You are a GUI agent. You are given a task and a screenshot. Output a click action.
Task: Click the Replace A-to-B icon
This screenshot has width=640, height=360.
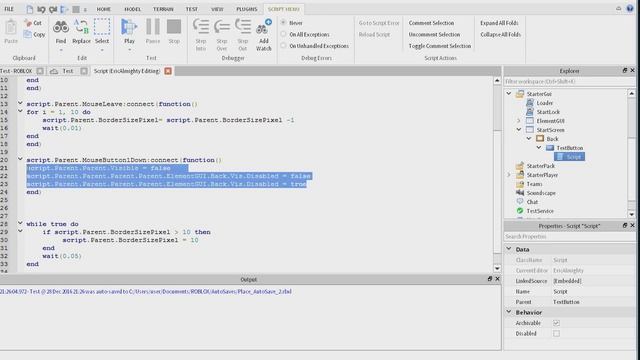81,27
